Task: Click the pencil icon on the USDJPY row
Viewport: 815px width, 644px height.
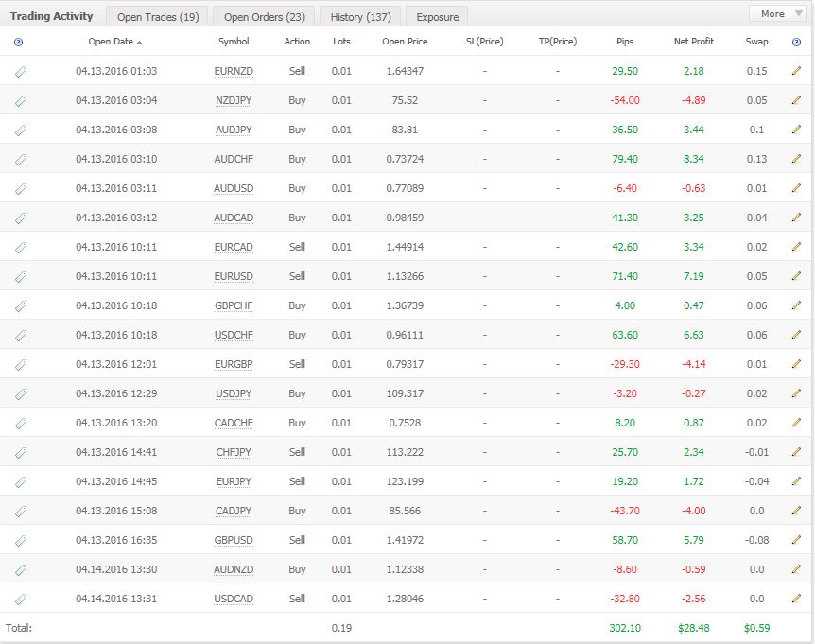Action: point(796,393)
